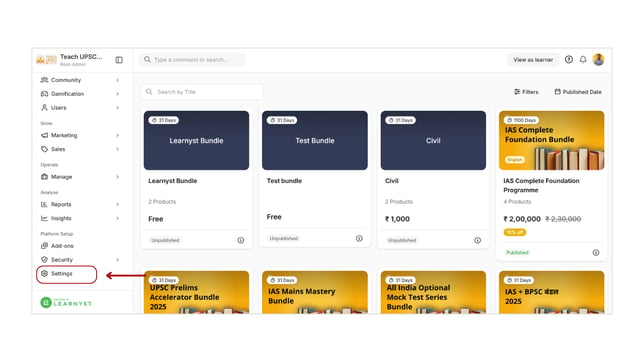Screen dimensions: 644x362
Task: Open help question mark icon
Action: click(x=569, y=60)
